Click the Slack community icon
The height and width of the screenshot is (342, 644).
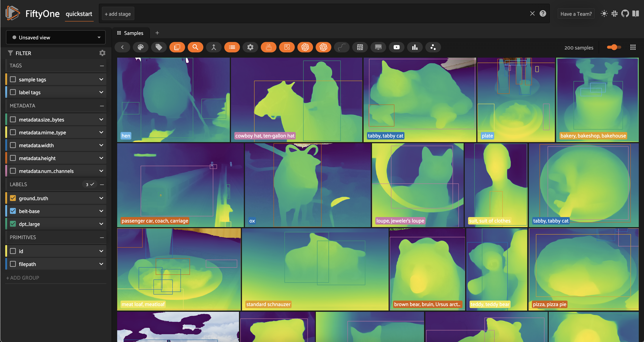(615, 13)
